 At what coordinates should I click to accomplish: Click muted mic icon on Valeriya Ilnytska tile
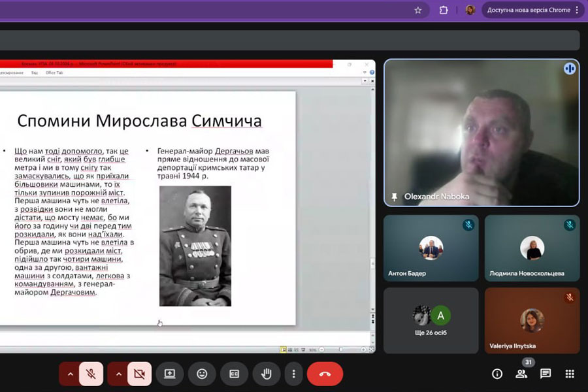(x=570, y=297)
